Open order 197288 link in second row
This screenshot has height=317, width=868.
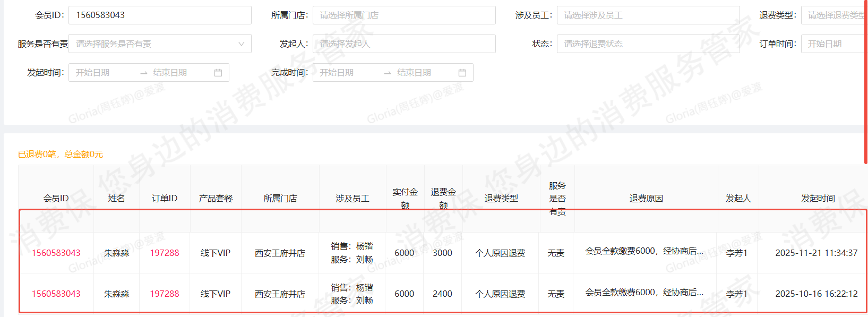click(164, 294)
